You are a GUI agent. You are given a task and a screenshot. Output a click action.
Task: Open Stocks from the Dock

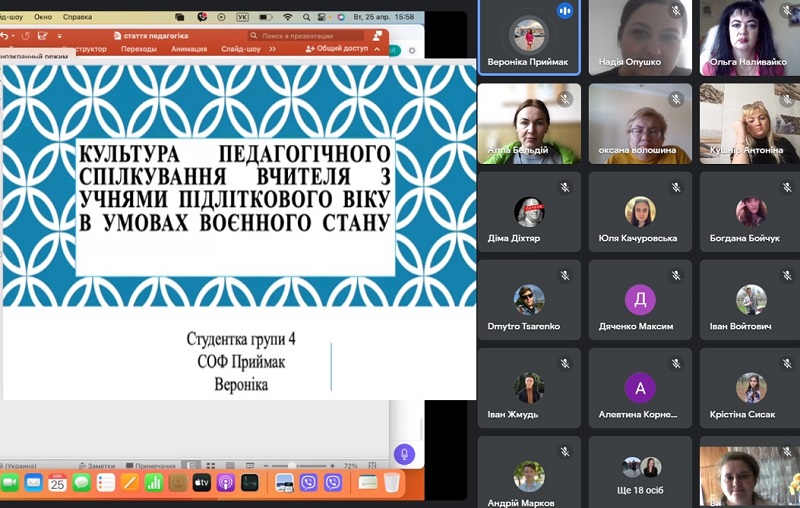(249, 482)
